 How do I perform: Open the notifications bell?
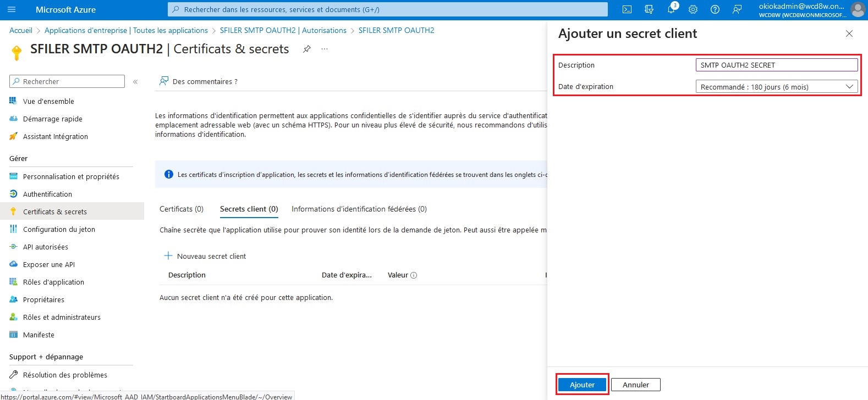click(x=671, y=9)
